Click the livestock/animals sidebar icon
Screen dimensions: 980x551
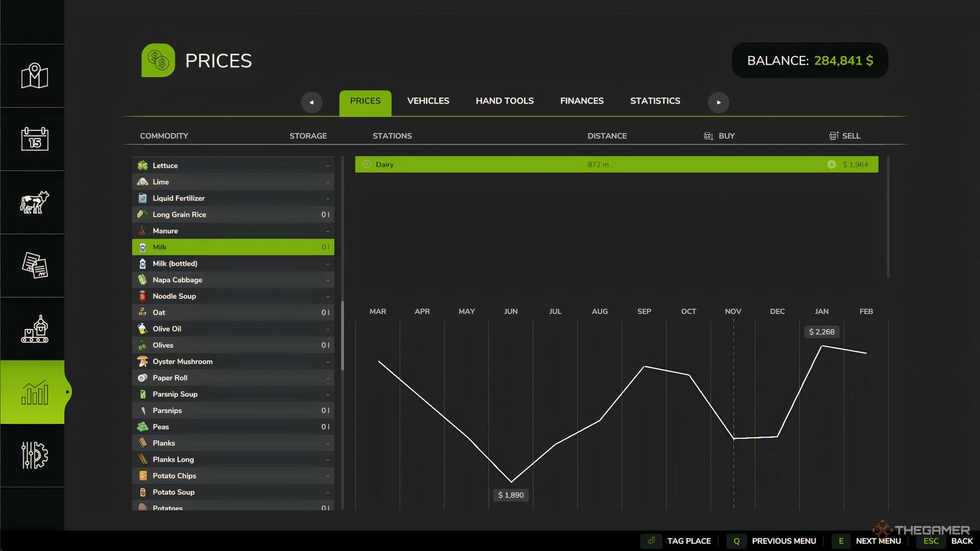point(34,202)
